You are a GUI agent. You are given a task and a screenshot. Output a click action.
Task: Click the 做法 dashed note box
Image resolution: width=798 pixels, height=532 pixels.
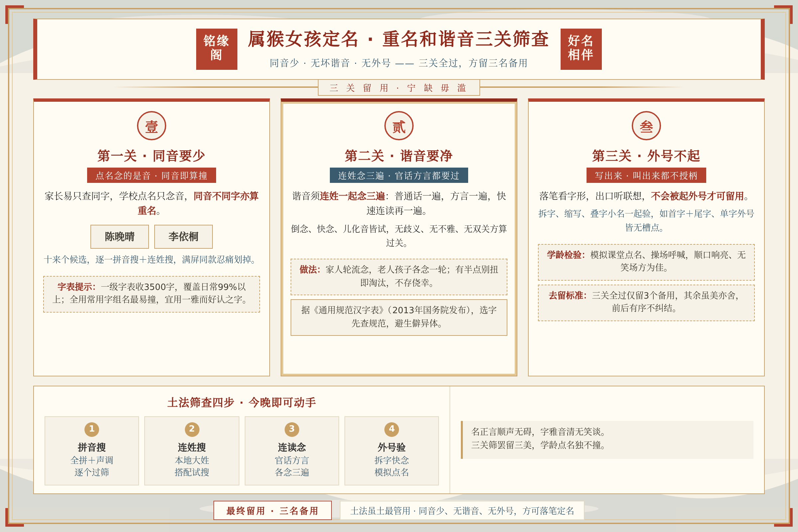click(x=399, y=277)
